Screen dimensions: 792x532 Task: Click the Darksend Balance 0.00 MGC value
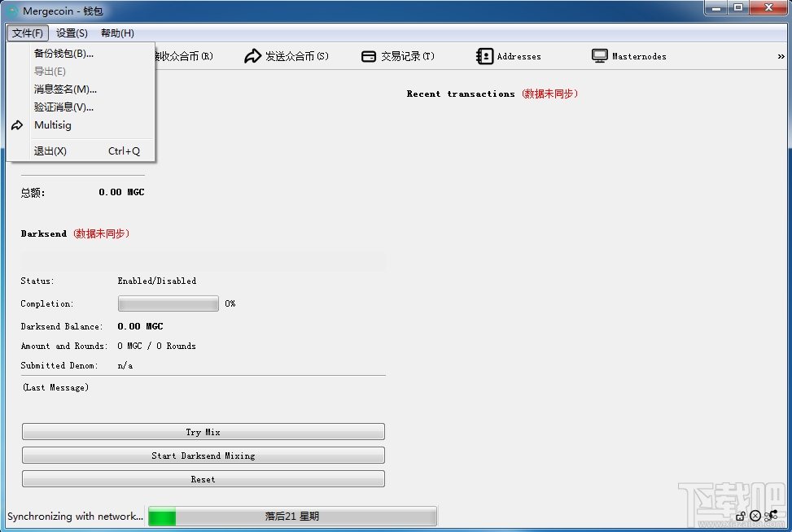click(141, 326)
